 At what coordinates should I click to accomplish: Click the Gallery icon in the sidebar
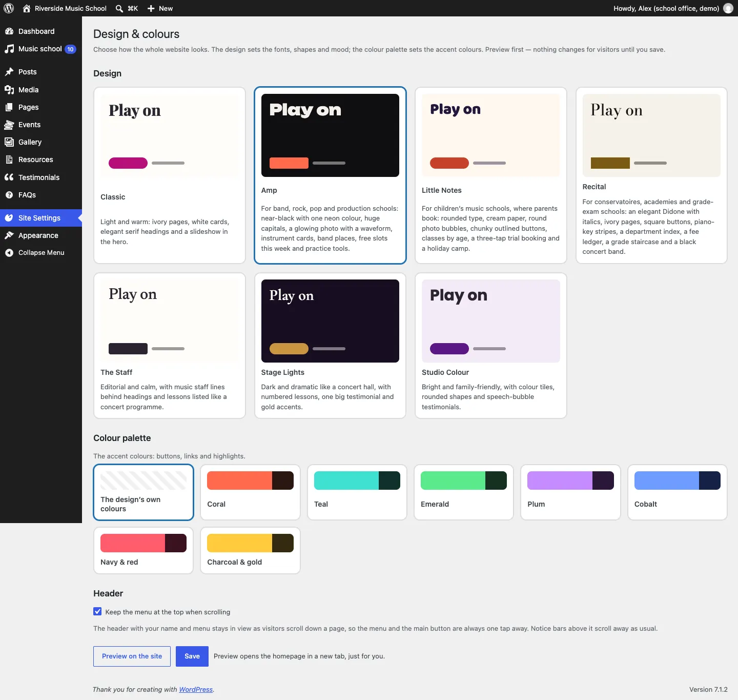click(x=9, y=142)
